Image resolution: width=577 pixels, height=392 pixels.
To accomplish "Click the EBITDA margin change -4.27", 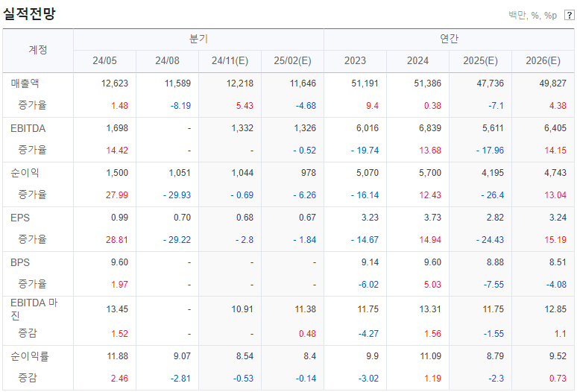I will click(x=368, y=334).
